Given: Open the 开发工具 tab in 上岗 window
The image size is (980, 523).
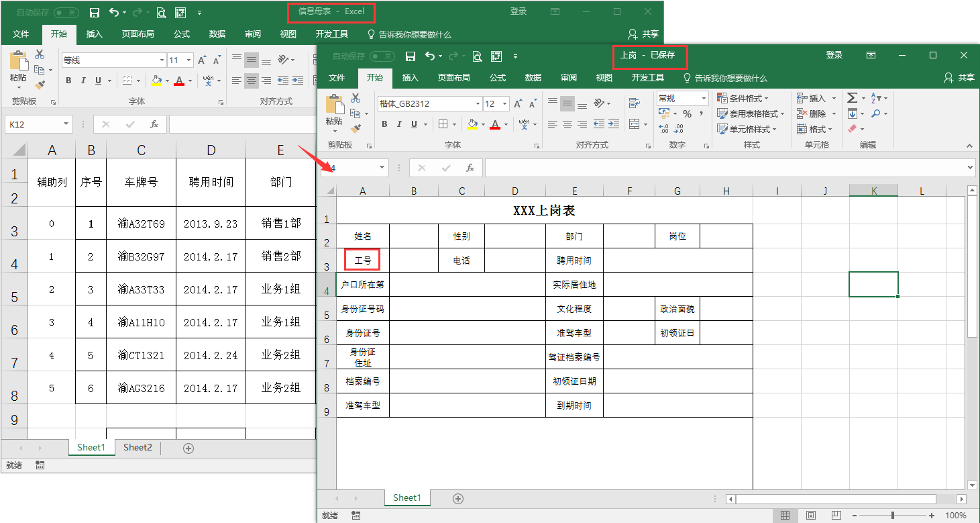Looking at the screenshot, I should point(648,78).
